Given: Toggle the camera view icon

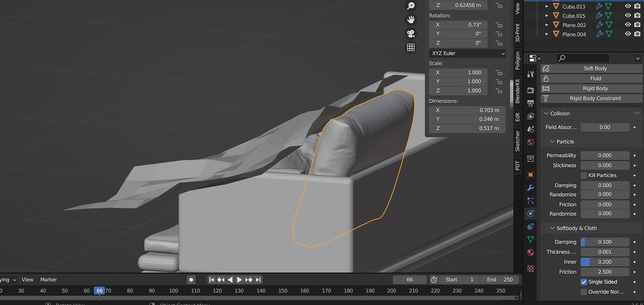Looking at the screenshot, I should click(411, 34).
